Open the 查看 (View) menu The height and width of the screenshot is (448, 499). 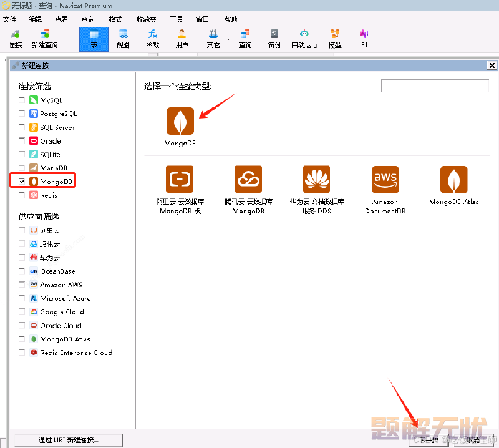point(61,19)
